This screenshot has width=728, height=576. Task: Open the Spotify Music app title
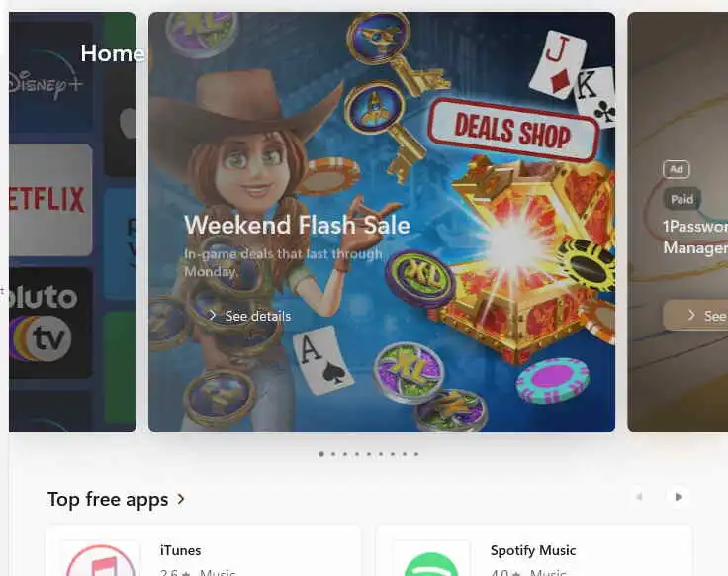point(532,550)
